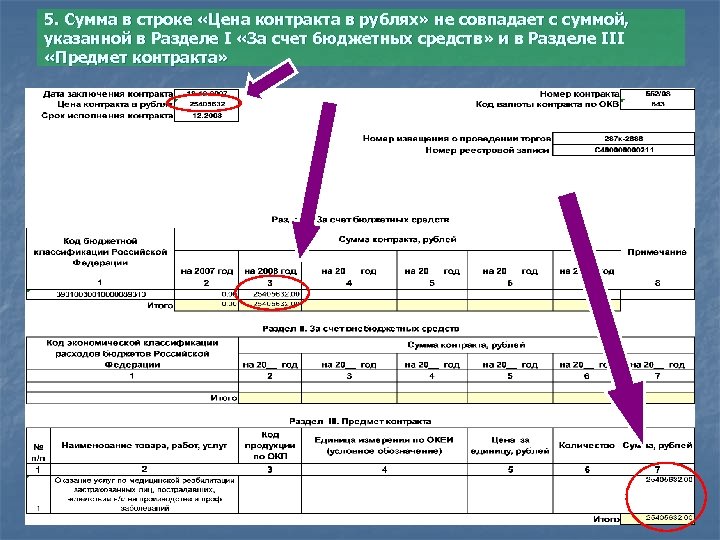The height and width of the screenshot is (540, 720).
Task: Select the Section I Итого total under 2008
Action: pyautogui.click(x=270, y=305)
